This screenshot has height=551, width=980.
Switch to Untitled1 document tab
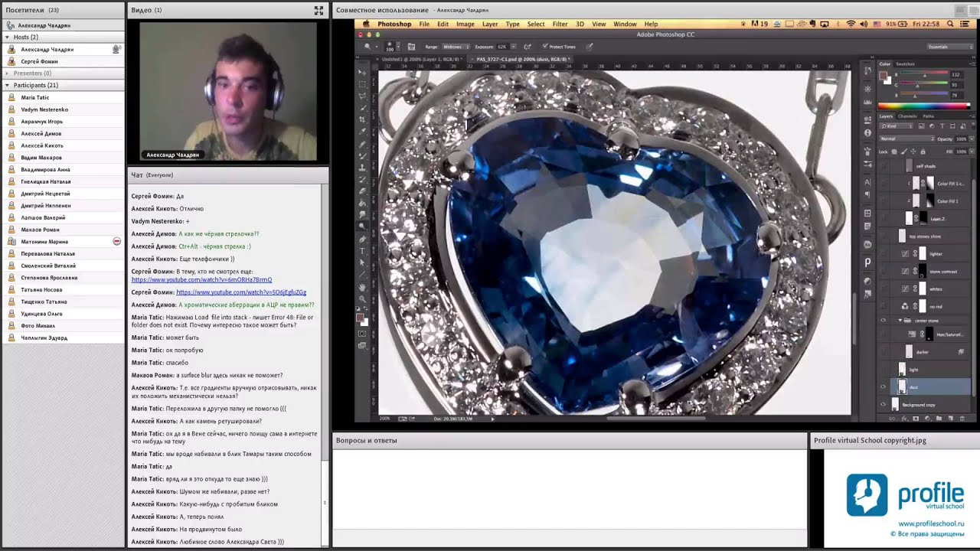click(422, 59)
